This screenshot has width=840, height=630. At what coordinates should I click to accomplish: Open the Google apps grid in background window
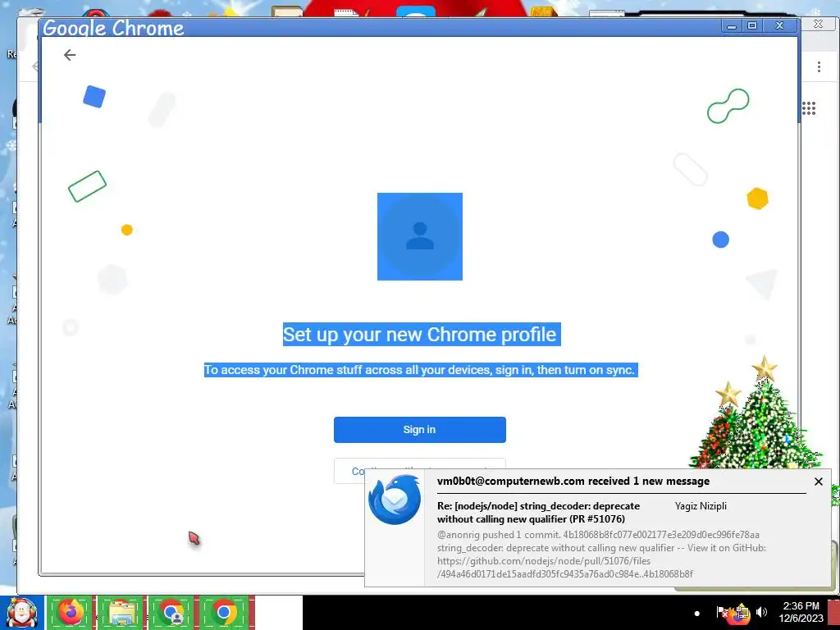809,108
